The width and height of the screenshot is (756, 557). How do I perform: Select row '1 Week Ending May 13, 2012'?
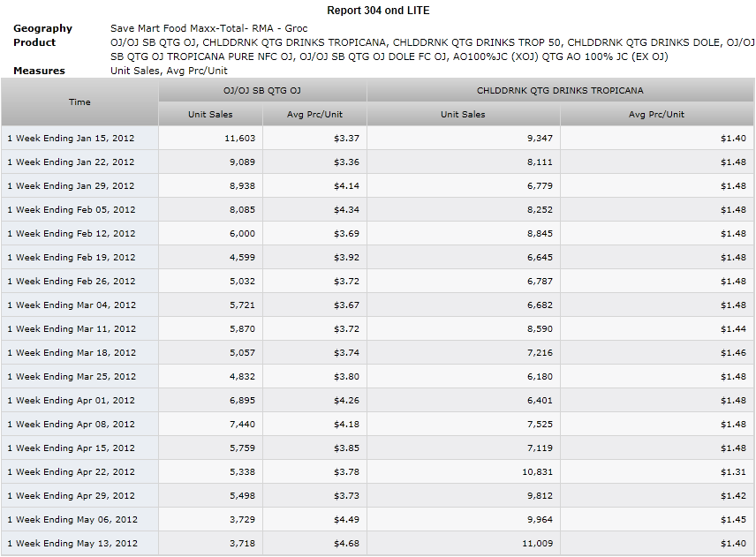tap(377, 544)
